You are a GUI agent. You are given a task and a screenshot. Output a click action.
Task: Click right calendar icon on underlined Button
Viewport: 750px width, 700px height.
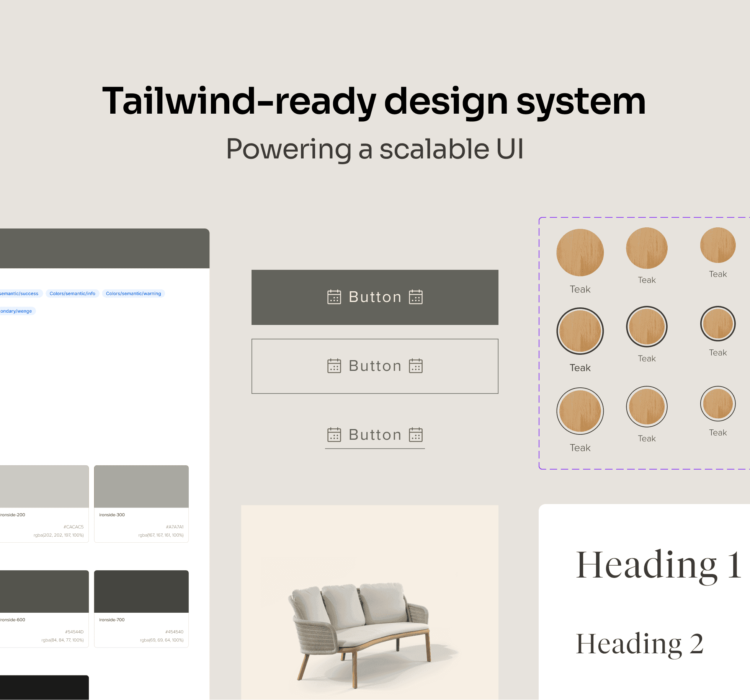coord(415,435)
